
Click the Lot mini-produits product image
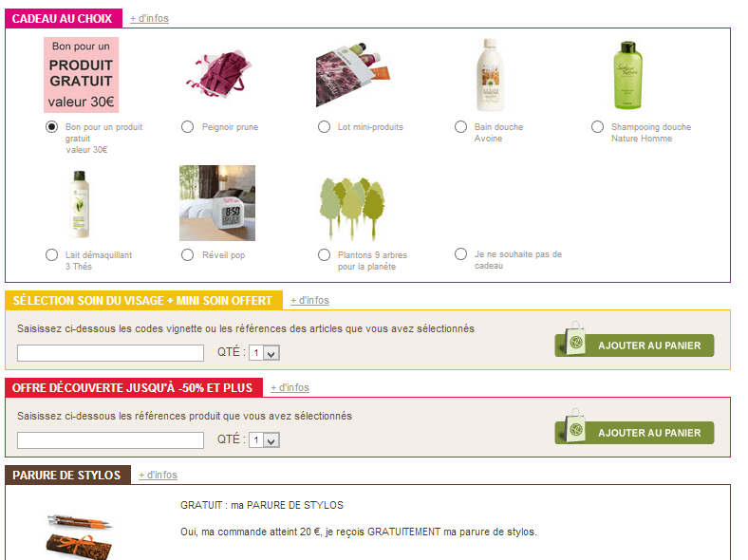352,75
